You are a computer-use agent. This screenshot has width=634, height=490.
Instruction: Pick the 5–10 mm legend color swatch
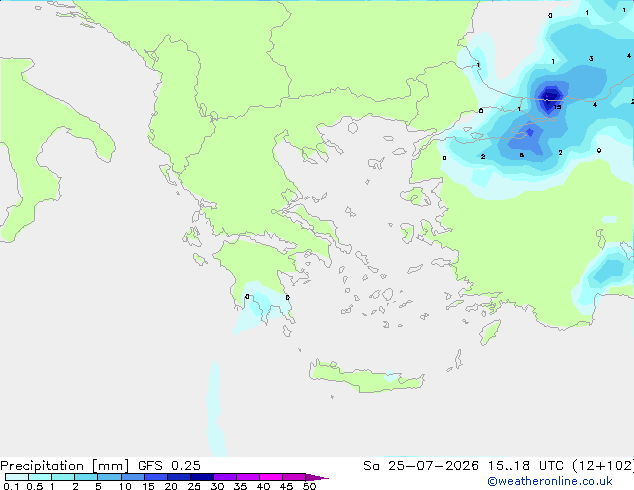click(109, 477)
